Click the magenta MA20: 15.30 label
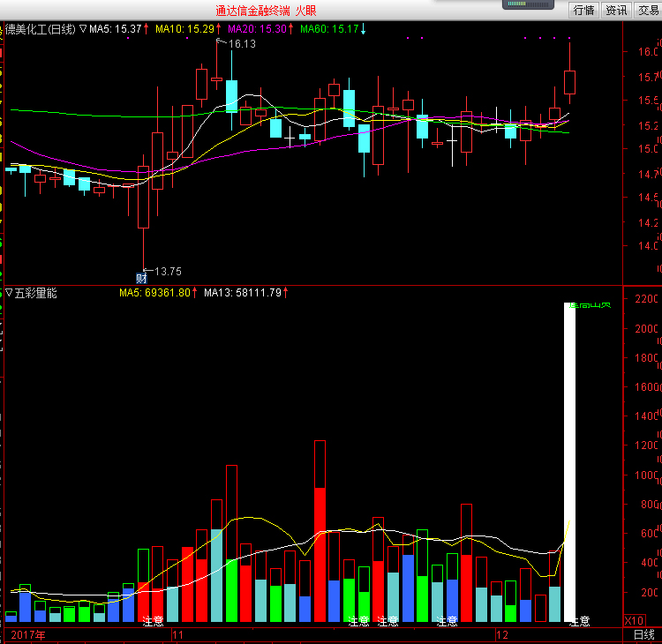Screen dimensions: 662x644 click(x=257, y=29)
